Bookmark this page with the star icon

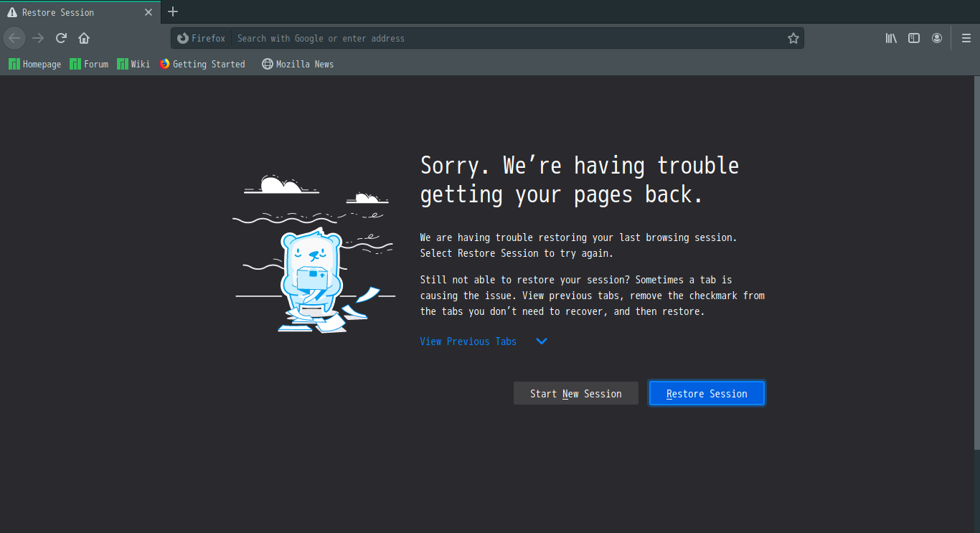click(x=793, y=38)
